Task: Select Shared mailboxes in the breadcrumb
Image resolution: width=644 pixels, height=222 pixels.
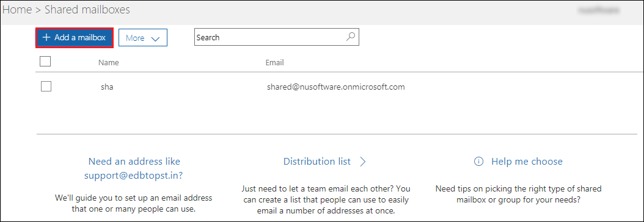Action: click(x=87, y=9)
